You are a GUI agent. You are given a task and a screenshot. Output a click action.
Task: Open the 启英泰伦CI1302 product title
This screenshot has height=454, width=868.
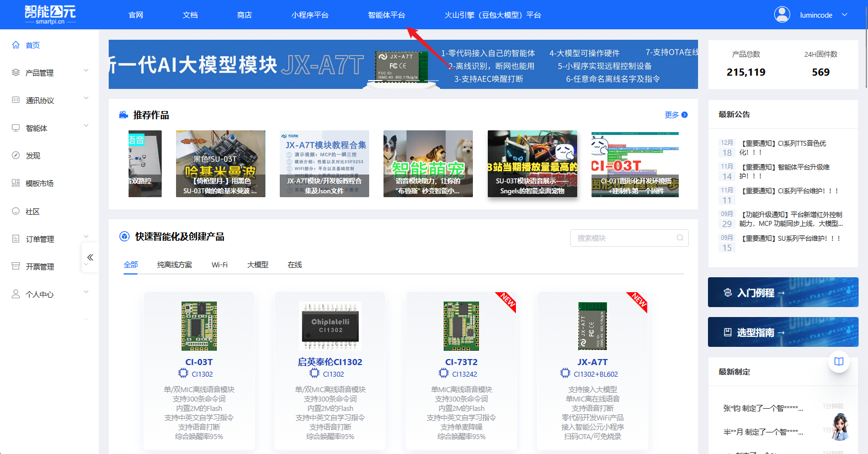click(330, 362)
